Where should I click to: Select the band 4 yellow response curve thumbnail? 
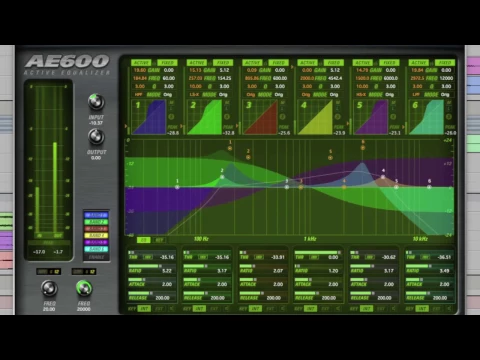(x=315, y=117)
